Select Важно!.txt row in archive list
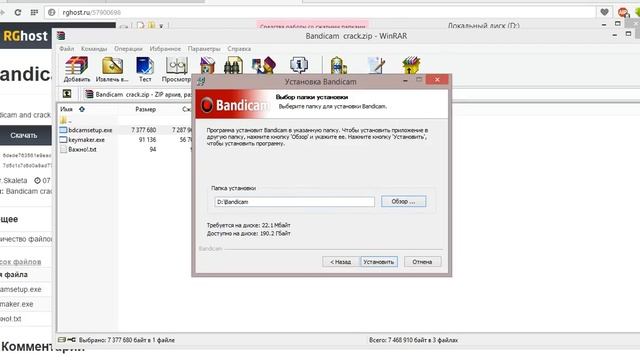The height and width of the screenshot is (360, 640). (x=125, y=149)
